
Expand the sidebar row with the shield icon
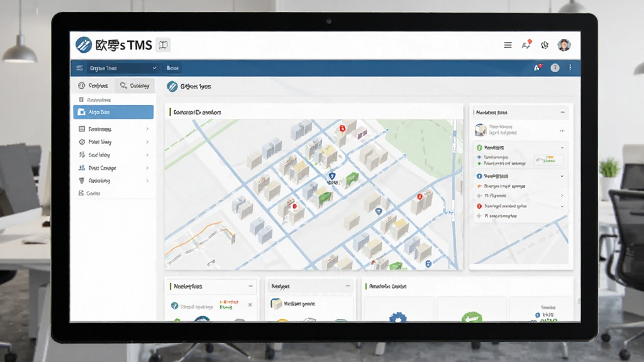(x=113, y=180)
